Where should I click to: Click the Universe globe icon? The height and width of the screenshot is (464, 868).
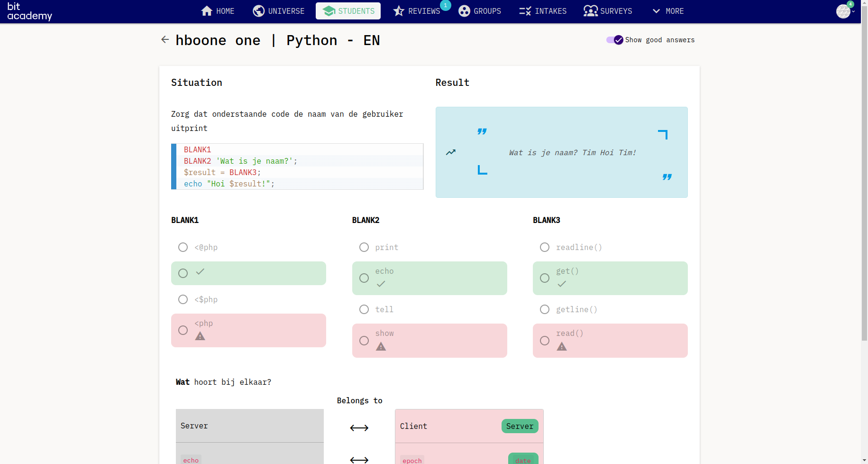point(259,11)
